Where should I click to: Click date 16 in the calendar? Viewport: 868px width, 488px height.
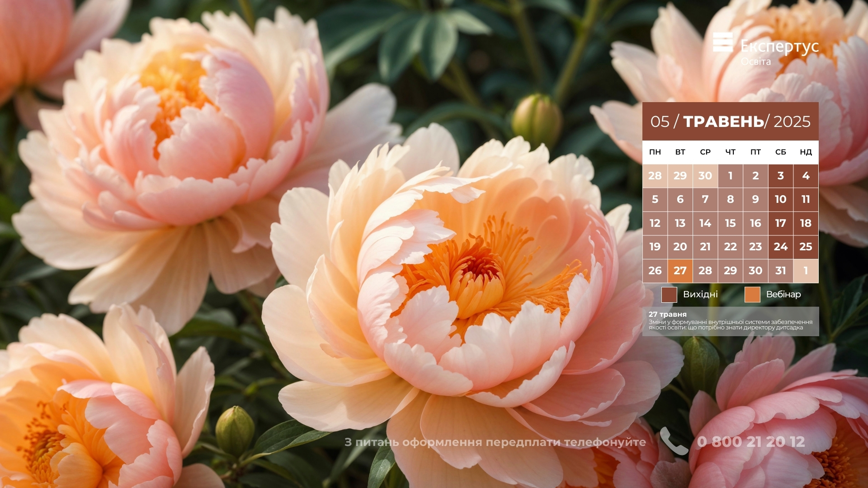coord(755,223)
